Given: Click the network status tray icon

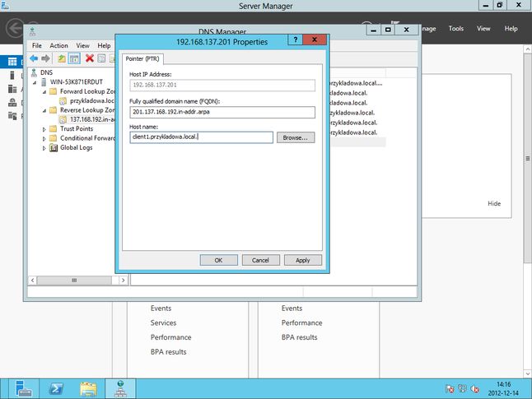Looking at the screenshot, I should point(462,388).
